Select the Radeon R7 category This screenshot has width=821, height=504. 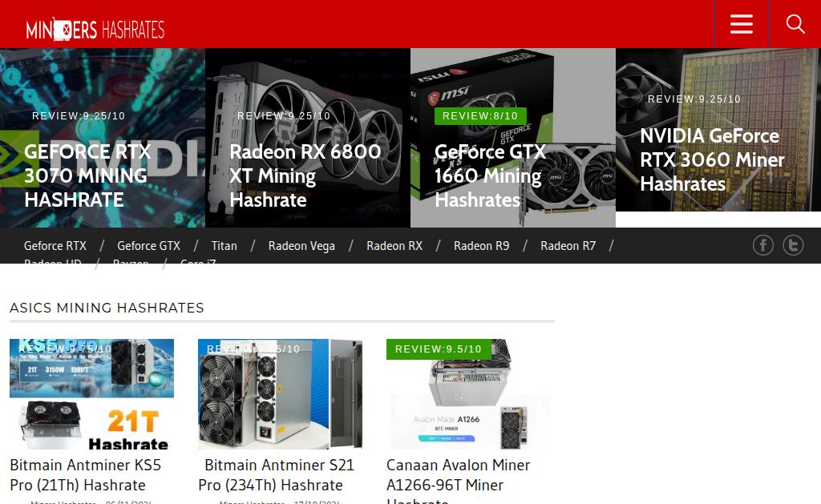tap(568, 245)
